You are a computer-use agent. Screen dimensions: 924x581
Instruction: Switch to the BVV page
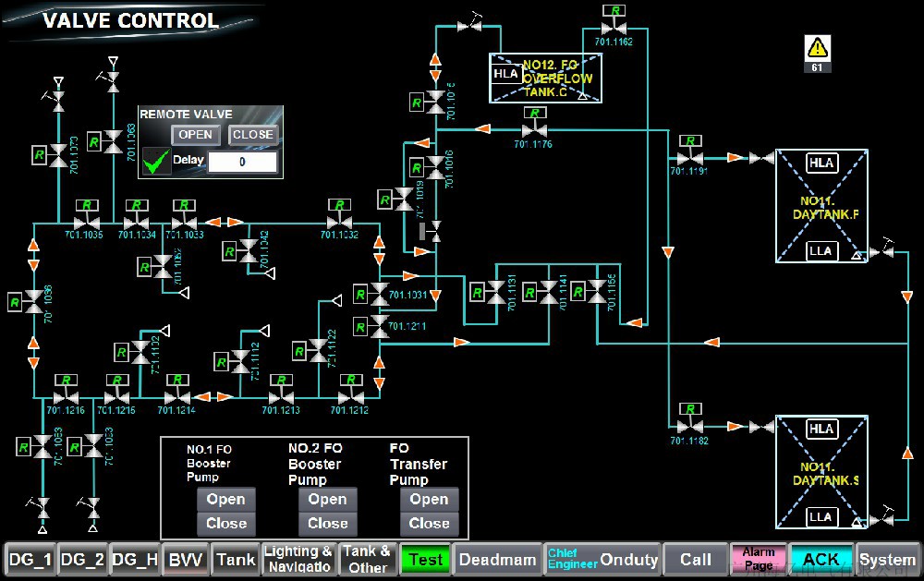[x=186, y=559]
